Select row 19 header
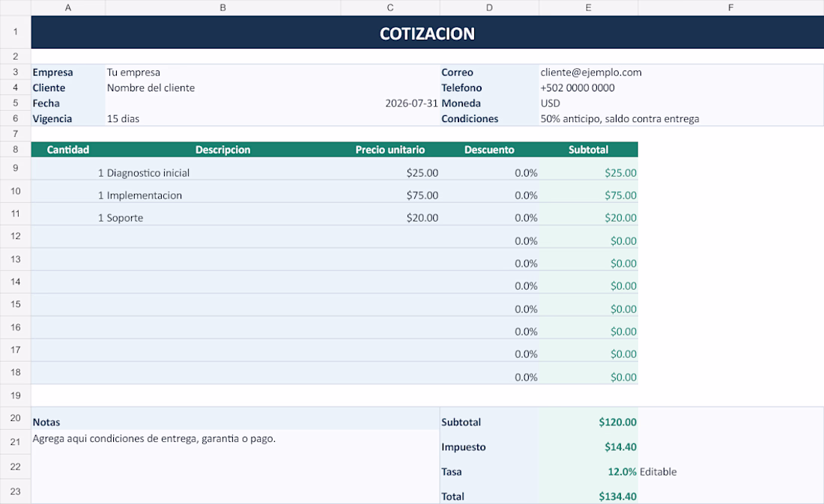The height and width of the screenshot is (504, 824). click(15, 395)
